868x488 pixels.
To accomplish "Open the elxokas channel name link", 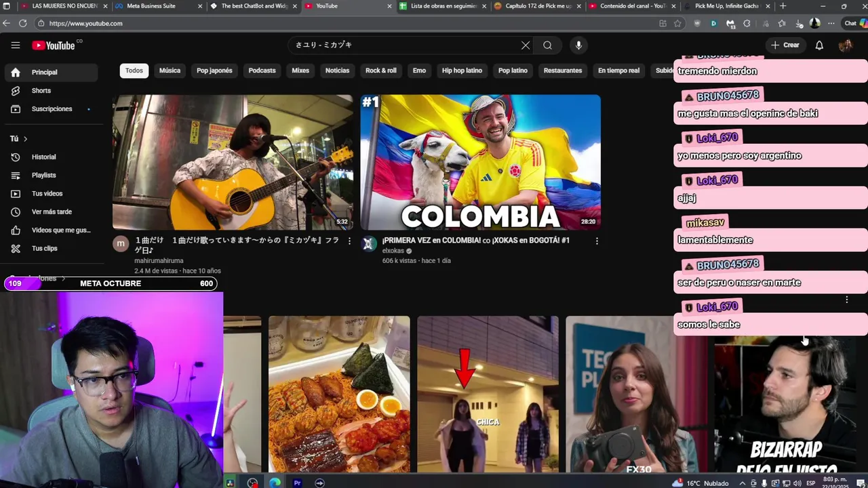I will click(393, 251).
